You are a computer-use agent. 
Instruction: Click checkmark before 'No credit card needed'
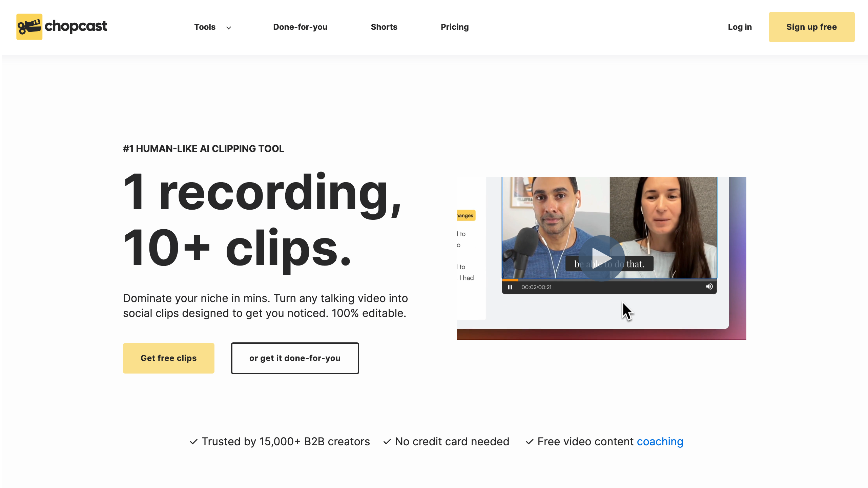pyautogui.click(x=387, y=442)
